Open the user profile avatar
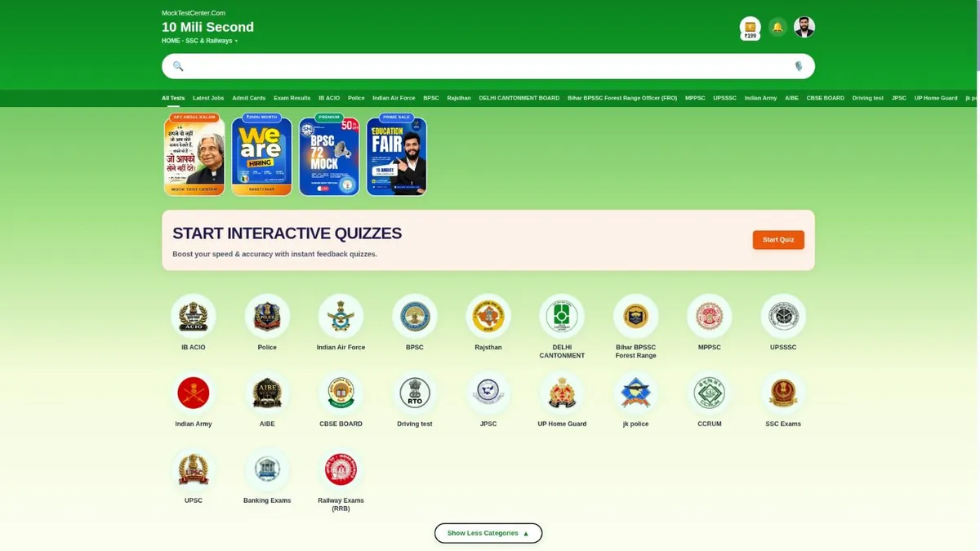Screen dimensions: 980x551 pyautogui.click(x=804, y=27)
